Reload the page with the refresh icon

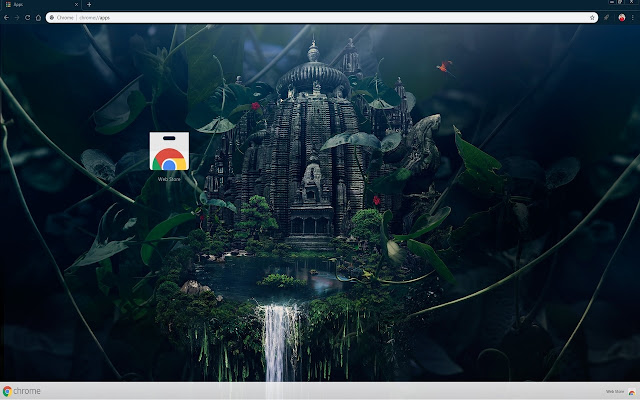pyautogui.click(x=27, y=18)
